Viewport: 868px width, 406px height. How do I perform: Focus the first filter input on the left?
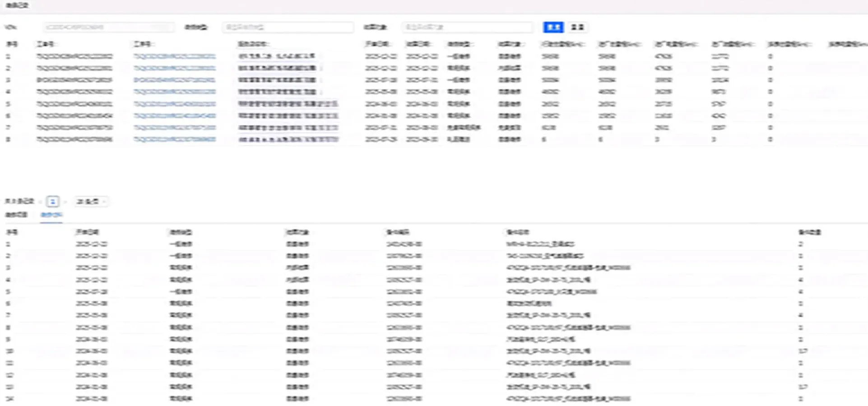pos(108,27)
